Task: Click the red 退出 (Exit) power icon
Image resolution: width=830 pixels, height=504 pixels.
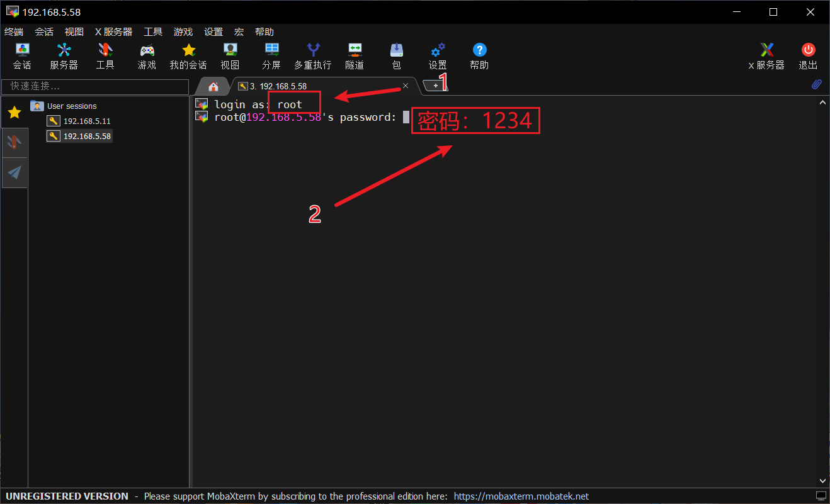Action: pos(808,56)
